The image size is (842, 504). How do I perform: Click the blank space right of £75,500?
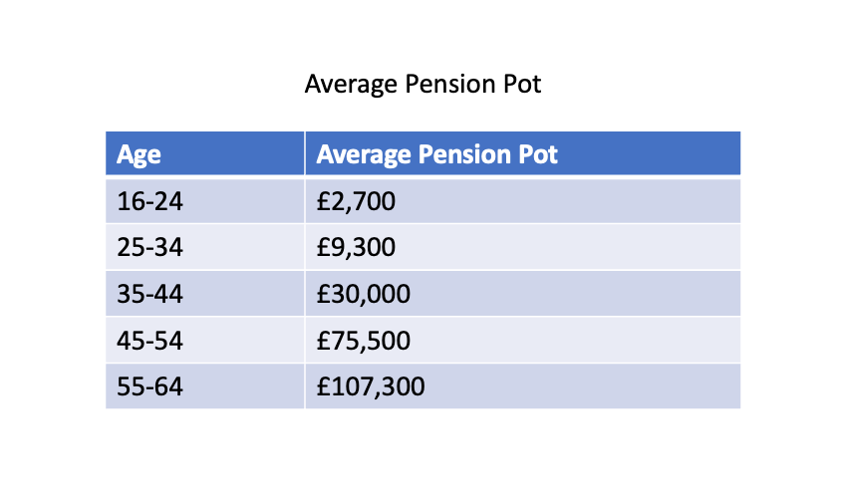pyautogui.click(x=576, y=341)
